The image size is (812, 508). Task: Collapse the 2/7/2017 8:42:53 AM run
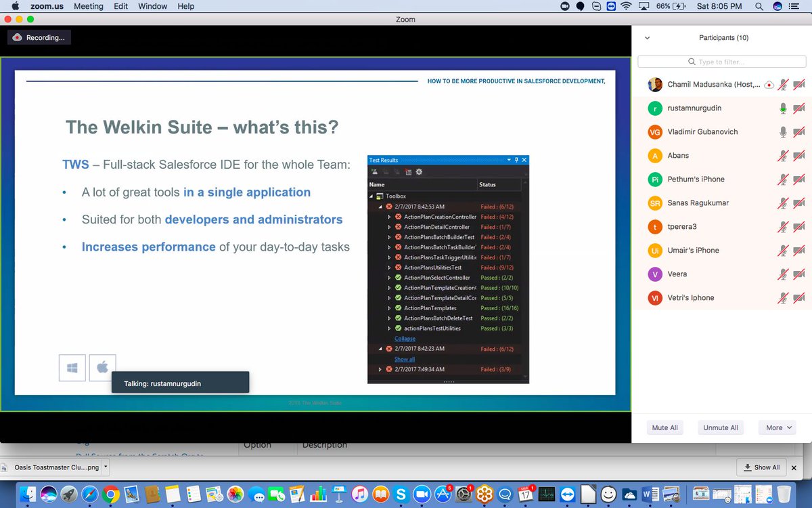click(380, 206)
